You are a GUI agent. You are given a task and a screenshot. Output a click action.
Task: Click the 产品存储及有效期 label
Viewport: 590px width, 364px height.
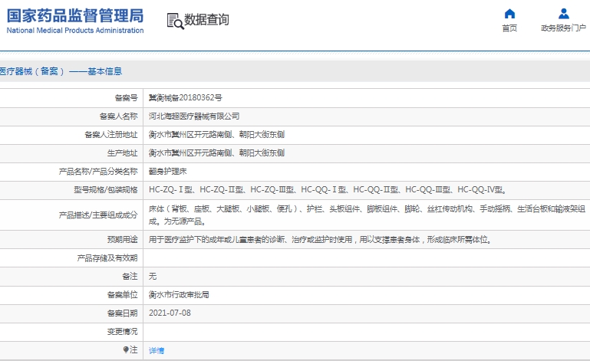107,258
